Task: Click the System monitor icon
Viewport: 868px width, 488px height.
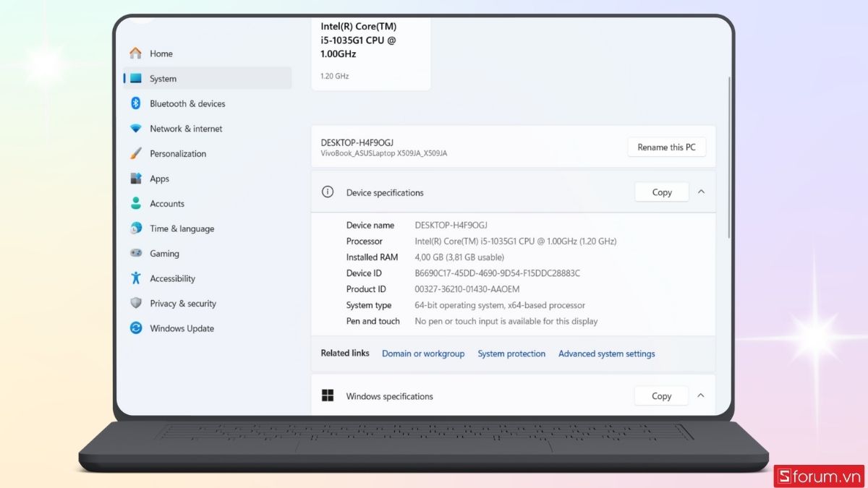Action: point(137,79)
